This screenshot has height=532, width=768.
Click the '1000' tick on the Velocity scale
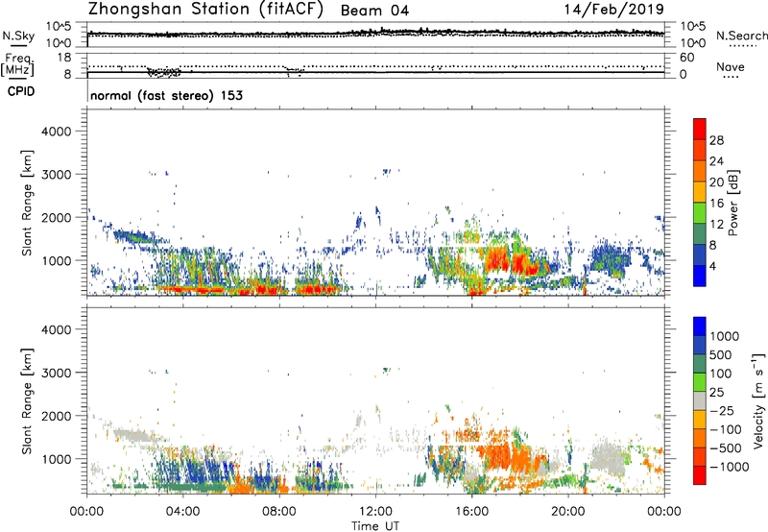[x=724, y=336]
